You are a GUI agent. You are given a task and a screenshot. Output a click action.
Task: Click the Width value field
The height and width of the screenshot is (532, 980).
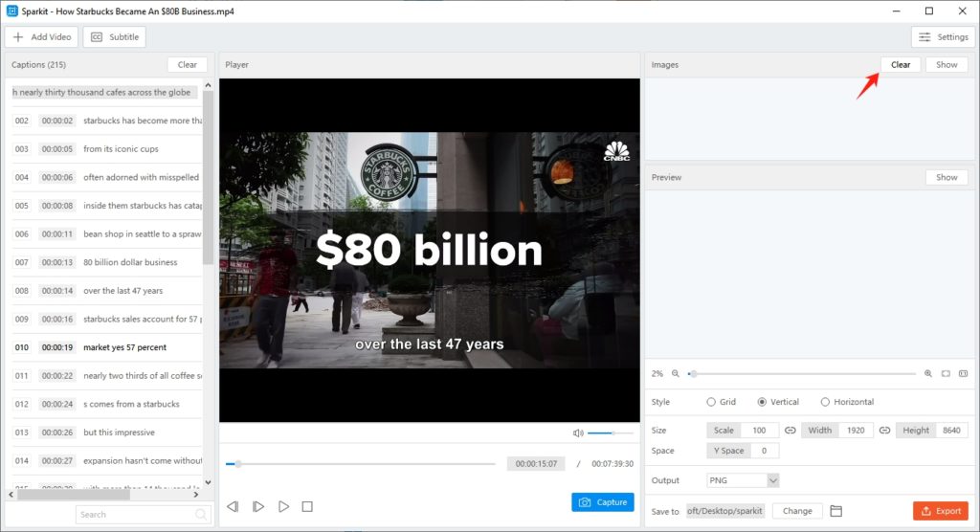856,431
